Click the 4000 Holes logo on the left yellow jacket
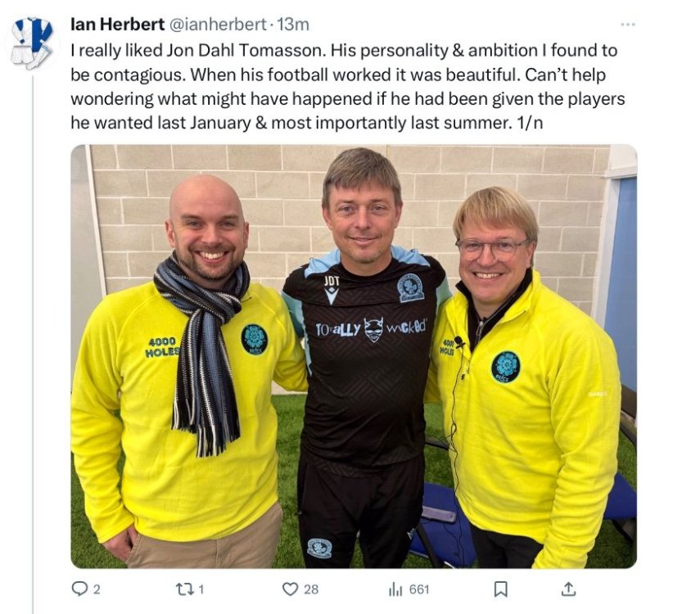Screen dimensions: 700x614 (x=164, y=347)
